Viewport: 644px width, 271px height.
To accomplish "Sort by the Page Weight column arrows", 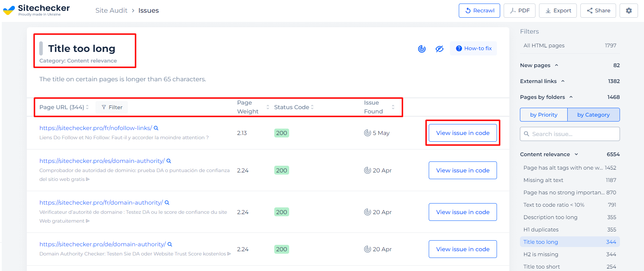I will coord(268,107).
